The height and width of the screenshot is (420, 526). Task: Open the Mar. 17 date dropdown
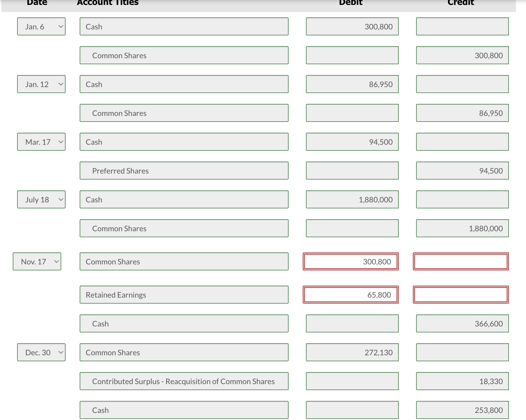coord(41,142)
